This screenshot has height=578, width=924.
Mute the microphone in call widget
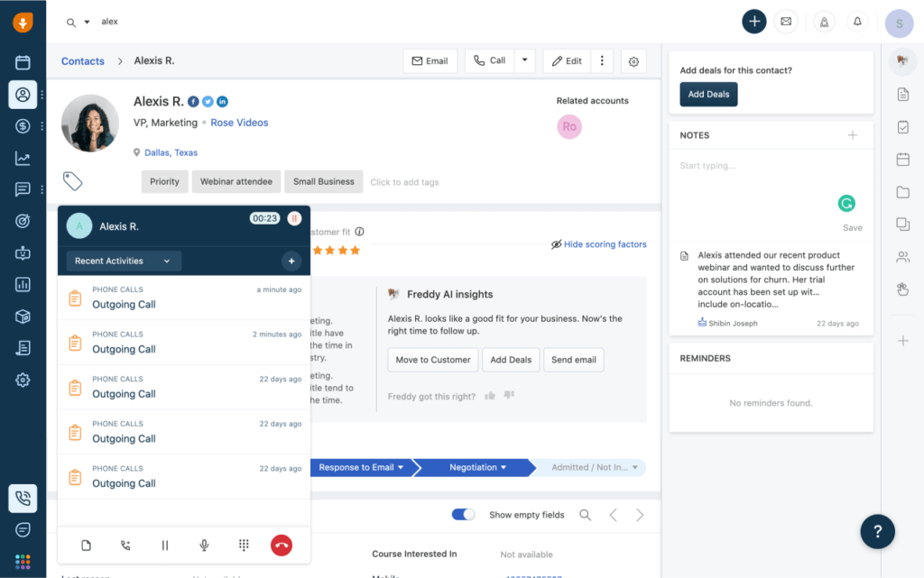204,545
